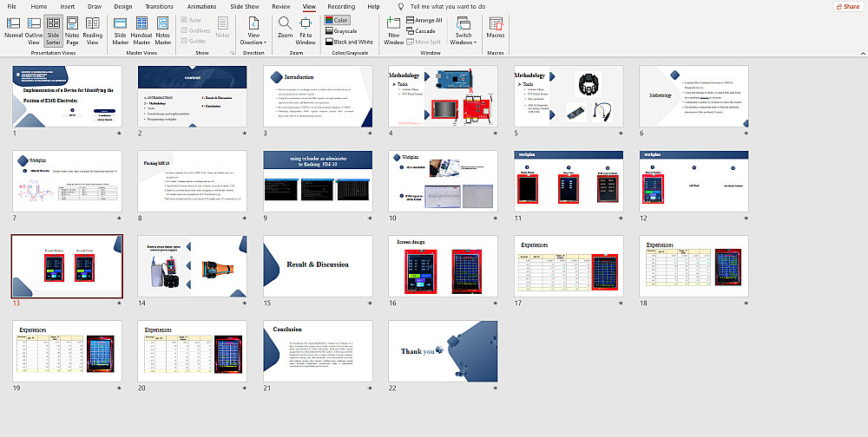
Task: Click the star icon under slide 22
Action: 495,388
